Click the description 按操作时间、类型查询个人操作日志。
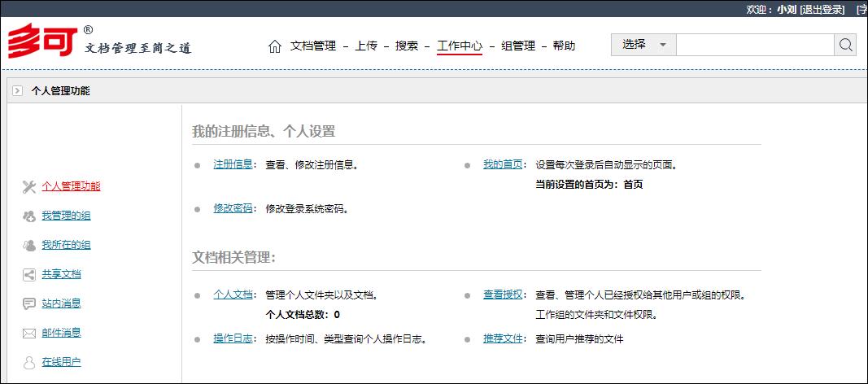Screen dimensions: 868x384 tap(346, 340)
